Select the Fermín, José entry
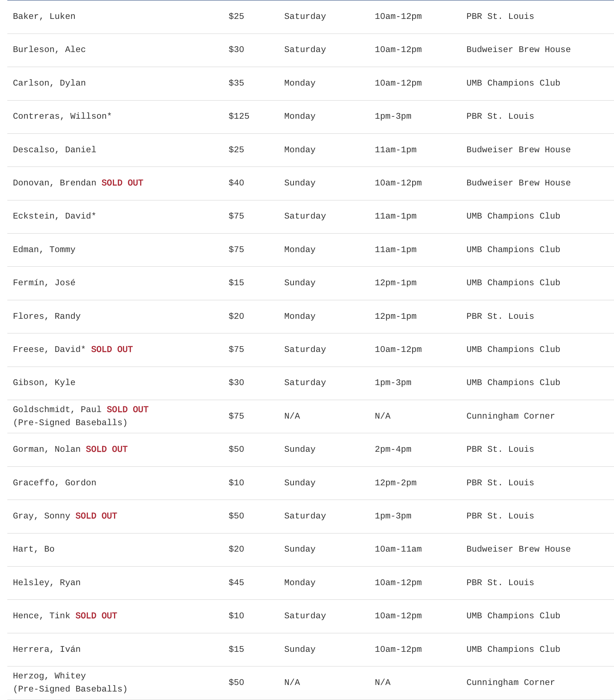 pos(44,283)
